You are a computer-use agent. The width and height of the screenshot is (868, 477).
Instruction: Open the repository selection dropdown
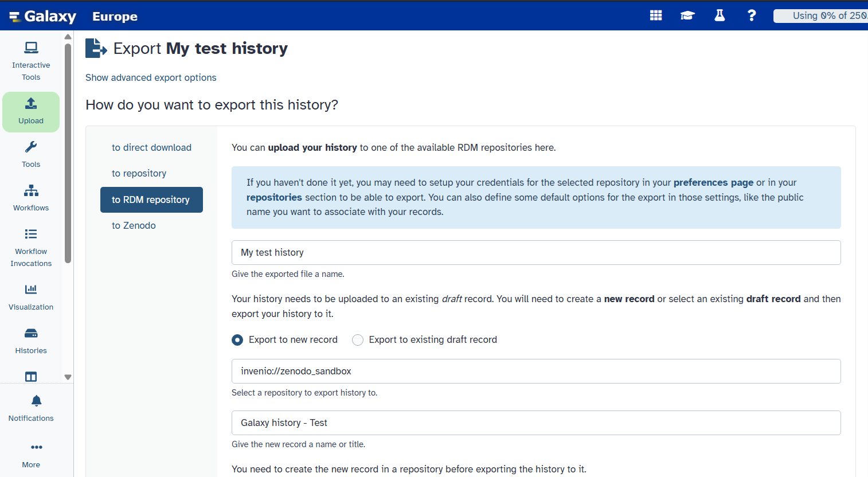click(535, 371)
